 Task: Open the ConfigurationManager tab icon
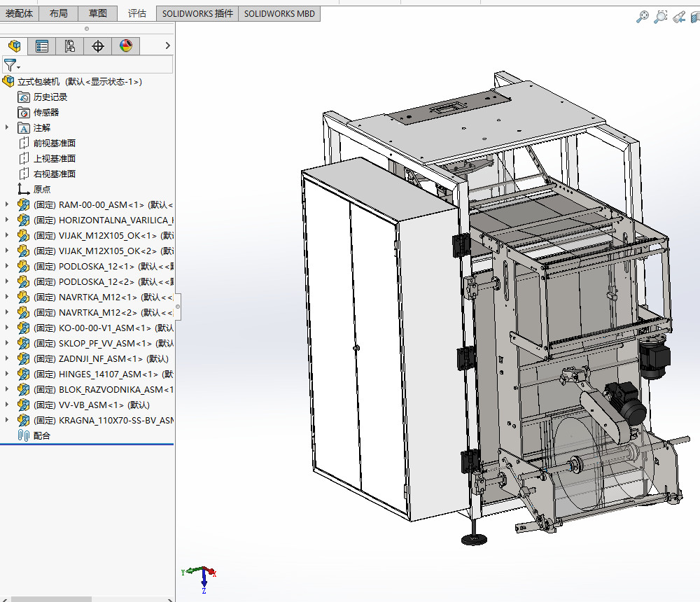pos(70,46)
